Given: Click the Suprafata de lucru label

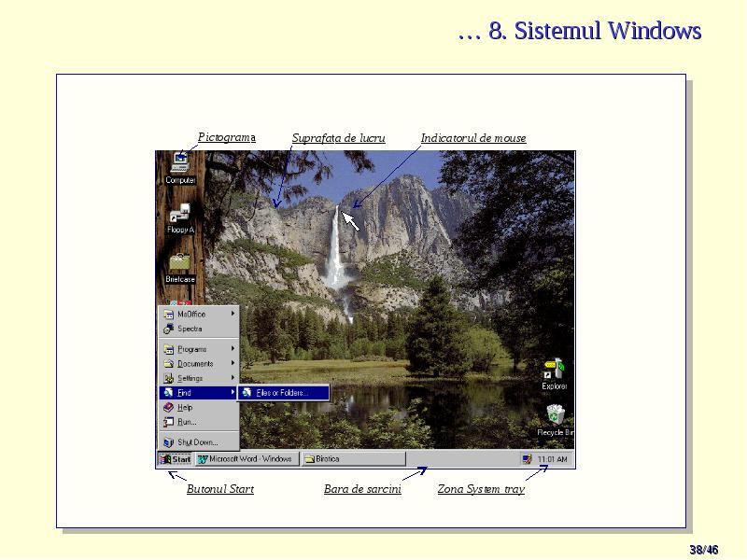Looking at the screenshot, I should tap(338, 138).
